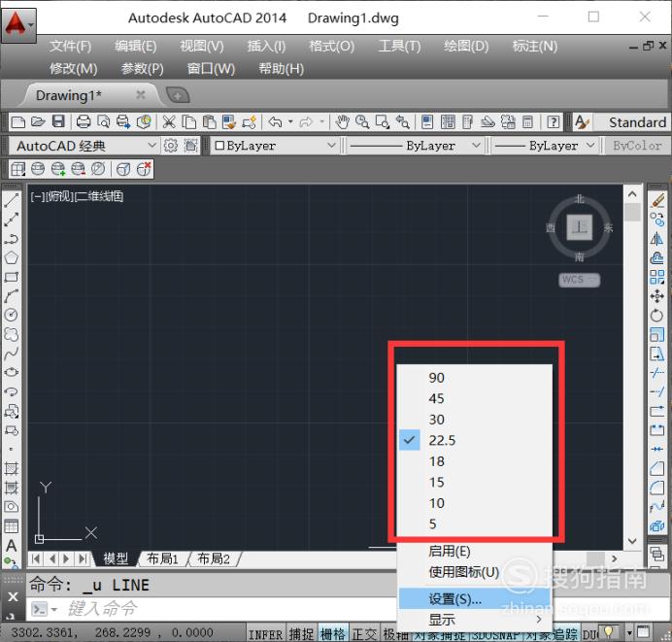Select the Multiline Text A tool
Image resolution: width=672 pixels, height=642 pixels.
tap(11, 546)
